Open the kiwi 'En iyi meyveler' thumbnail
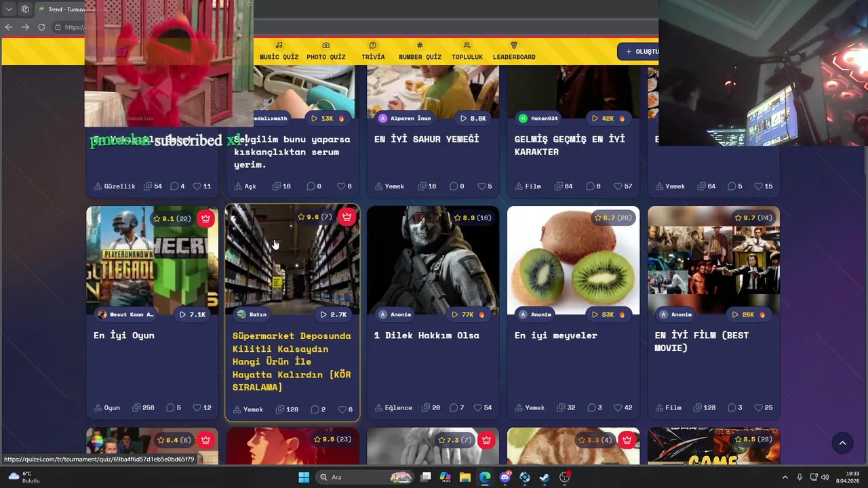This screenshot has width=868, height=488. [573, 260]
